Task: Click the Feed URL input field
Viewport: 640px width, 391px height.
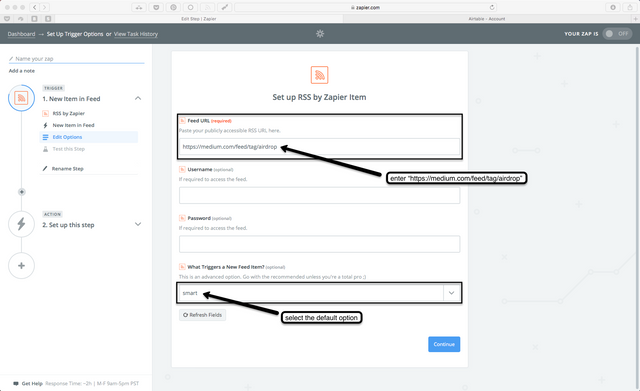Action: pyautogui.click(x=320, y=147)
